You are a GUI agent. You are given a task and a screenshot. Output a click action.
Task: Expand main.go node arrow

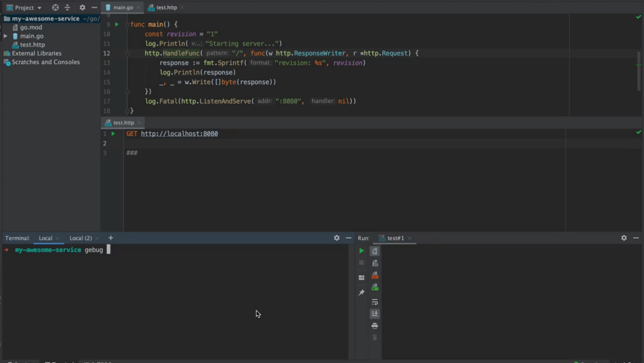tap(6, 35)
